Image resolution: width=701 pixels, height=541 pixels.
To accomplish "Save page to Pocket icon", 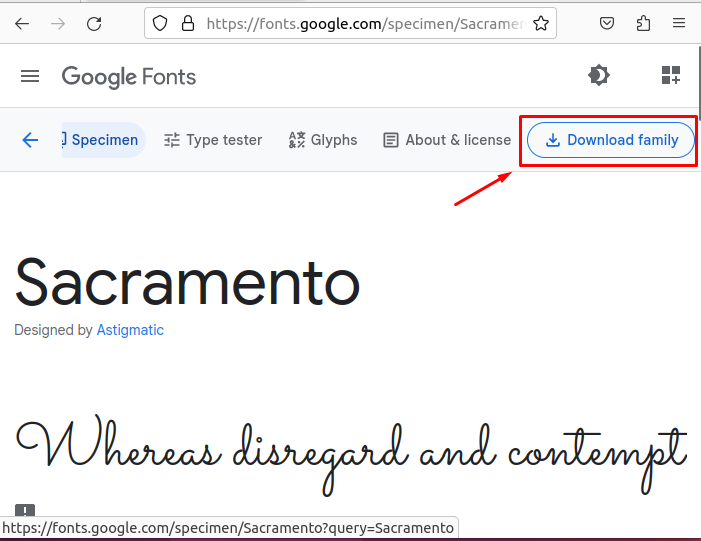I will pyautogui.click(x=607, y=23).
